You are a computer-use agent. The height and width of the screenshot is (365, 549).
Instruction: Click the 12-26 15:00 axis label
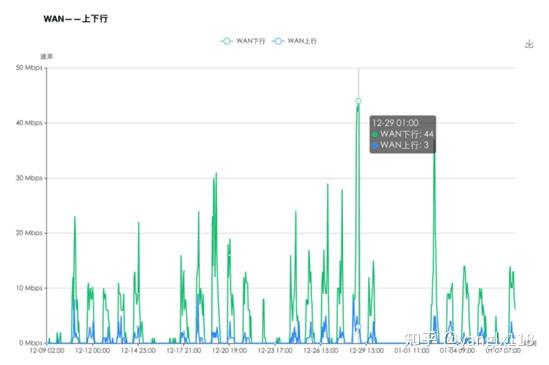(x=320, y=350)
